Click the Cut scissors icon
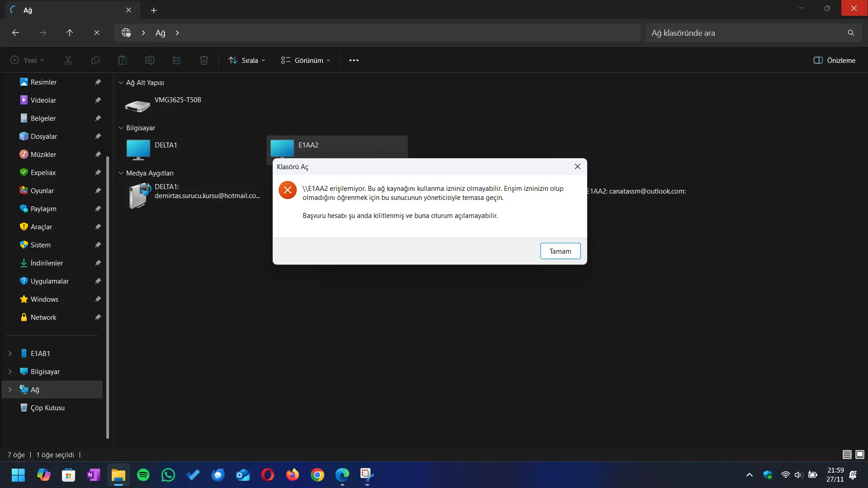The image size is (868, 488). (x=68, y=60)
